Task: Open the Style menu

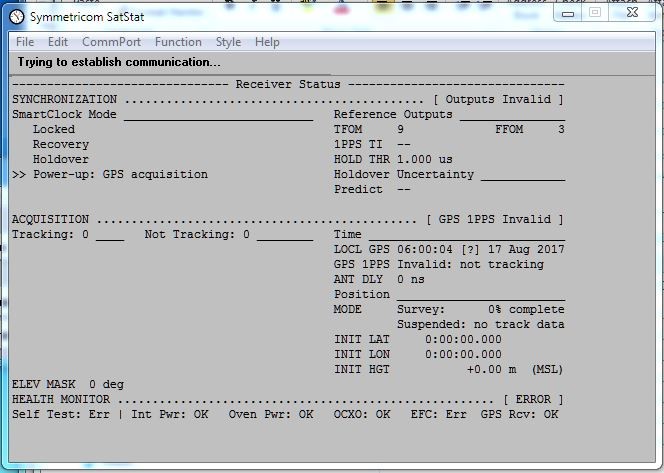Action: pyautogui.click(x=228, y=42)
